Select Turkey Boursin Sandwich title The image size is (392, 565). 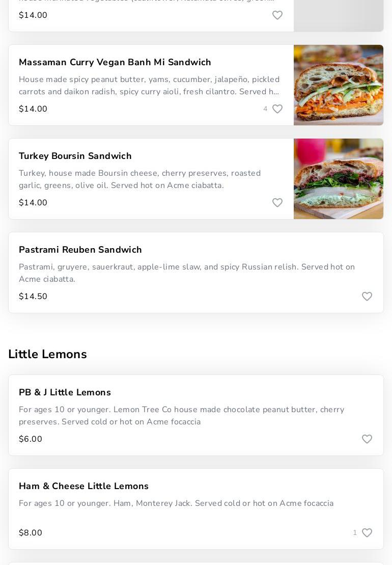click(x=75, y=156)
